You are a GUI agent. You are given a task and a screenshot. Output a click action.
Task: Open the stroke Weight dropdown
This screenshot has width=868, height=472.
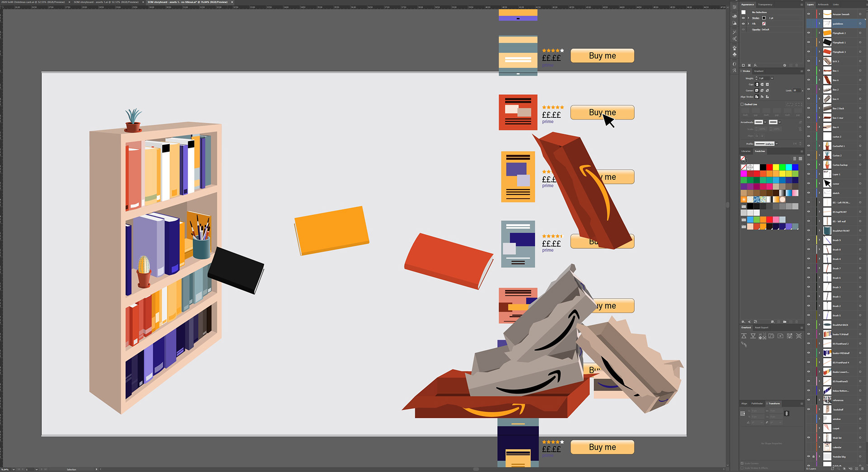(772, 78)
